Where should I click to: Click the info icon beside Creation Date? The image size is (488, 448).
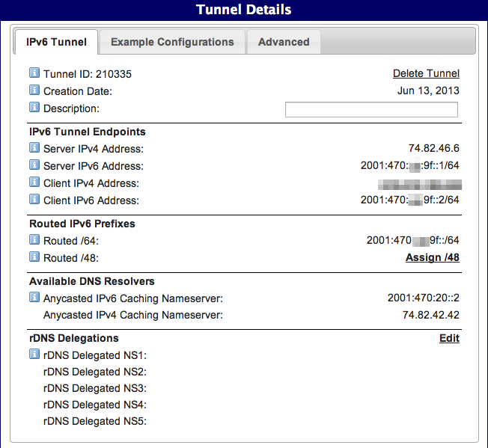(x=34, y=90)
